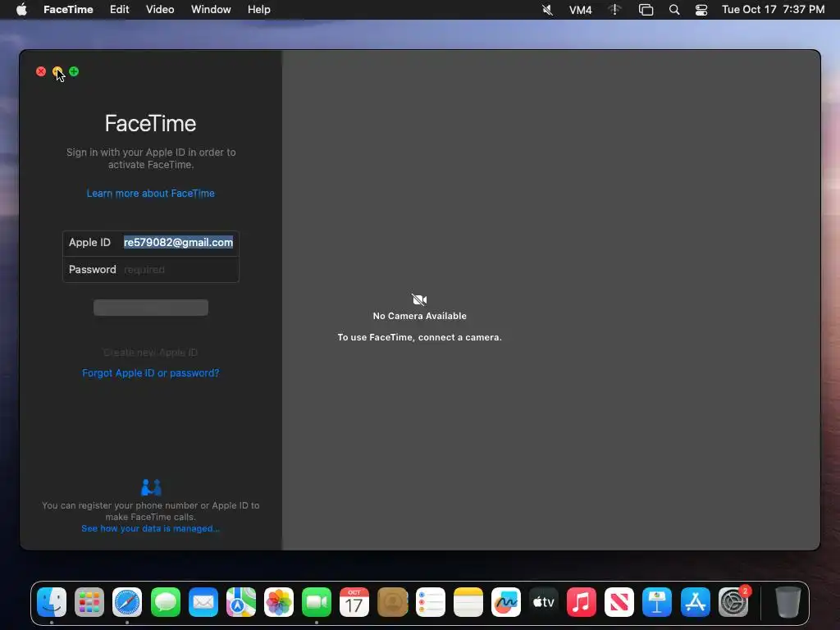The width and height of the screenshot is (840, 630).
Task: Open Spotlight search in the menu bar
Action: pos(674,10)
